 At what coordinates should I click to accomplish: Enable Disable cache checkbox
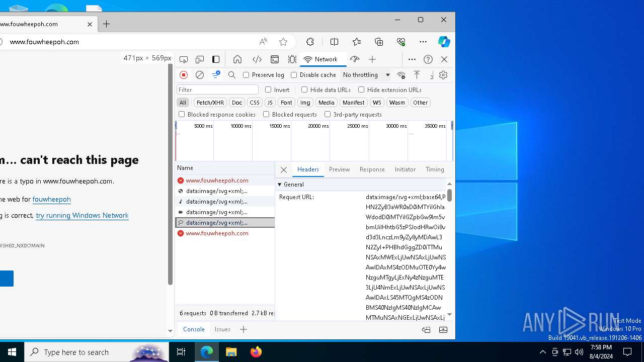pyautogui.click(x=294, y=75)
